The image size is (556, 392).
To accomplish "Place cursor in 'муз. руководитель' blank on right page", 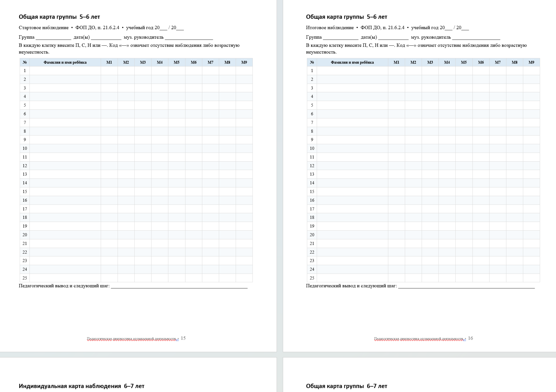I will point(476,38).
